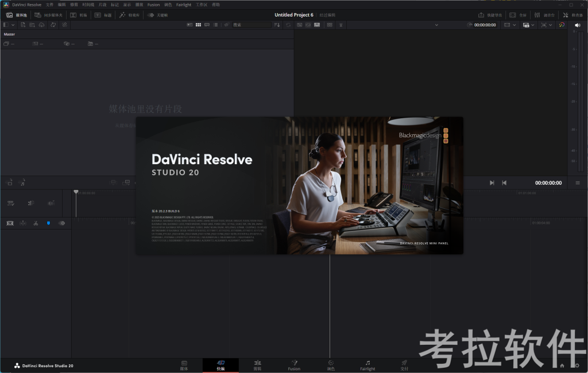588x373 pixels.
Task: Open the dropdown next to the timecode display
Action: tap(514, 25)
